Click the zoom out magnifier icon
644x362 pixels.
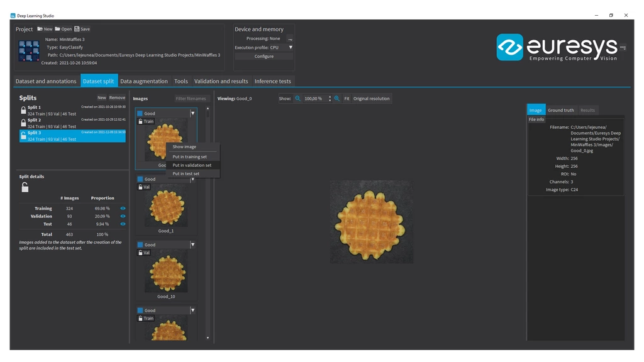(x=298, y=99)
